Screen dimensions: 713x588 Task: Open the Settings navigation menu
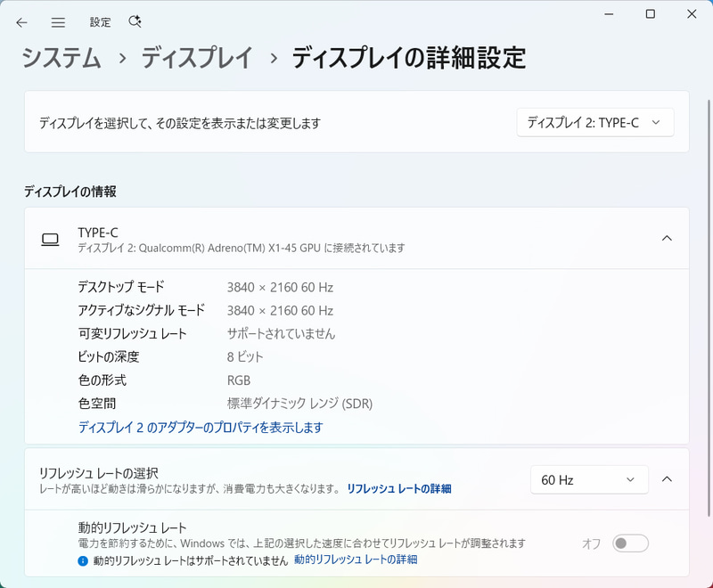click(57, 21)
